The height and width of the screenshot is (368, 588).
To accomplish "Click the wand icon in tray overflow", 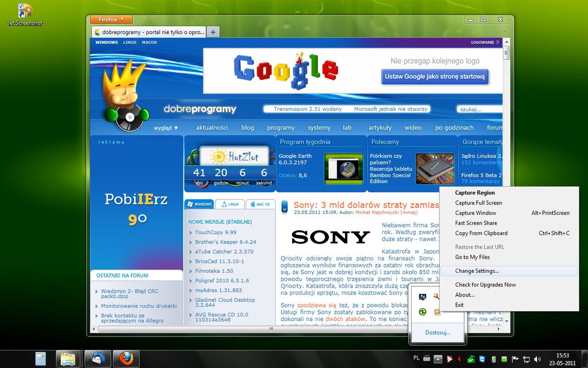I will click(437, 297).
